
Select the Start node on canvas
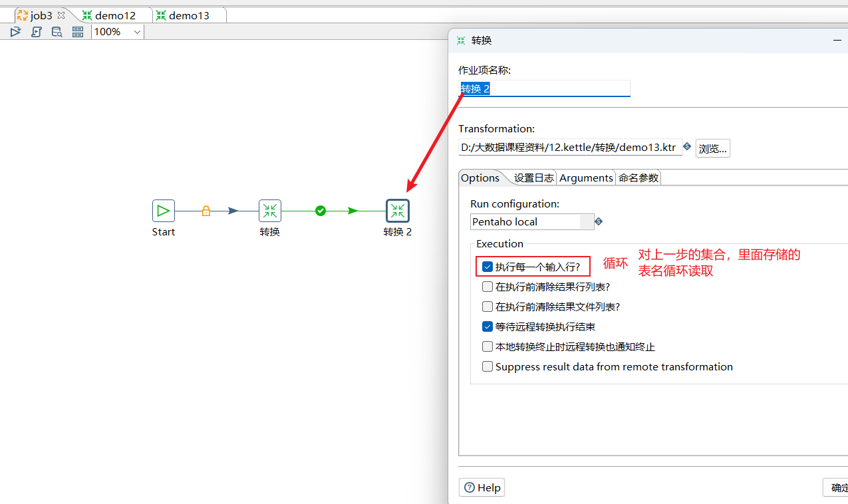click(164, 211)
